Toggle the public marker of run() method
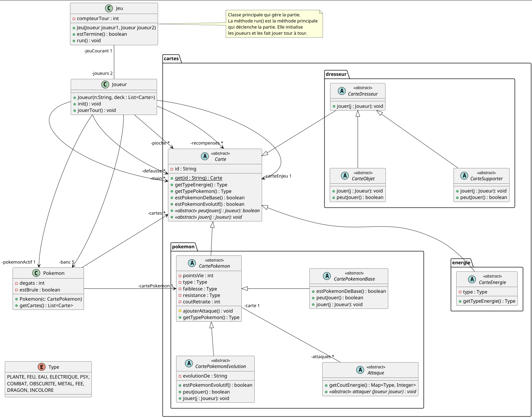The image size is (532, 418). (74, 40)
